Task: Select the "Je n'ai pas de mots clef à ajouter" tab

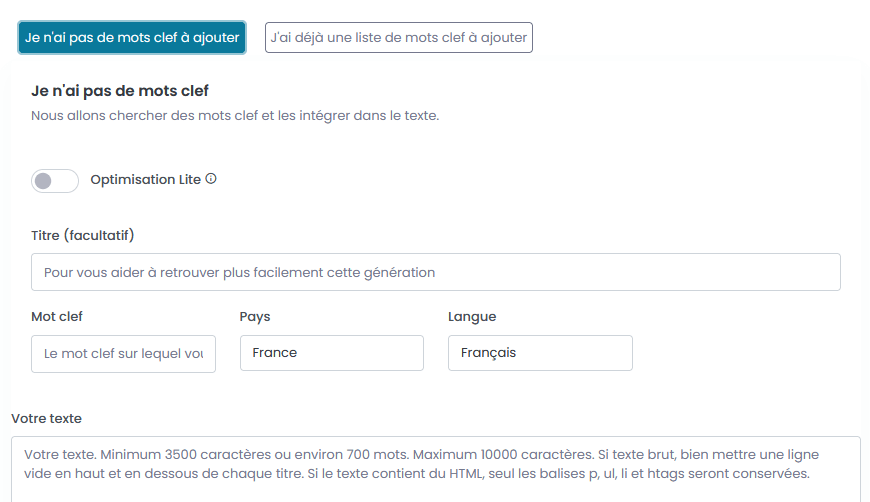Action: pos(132,38)
